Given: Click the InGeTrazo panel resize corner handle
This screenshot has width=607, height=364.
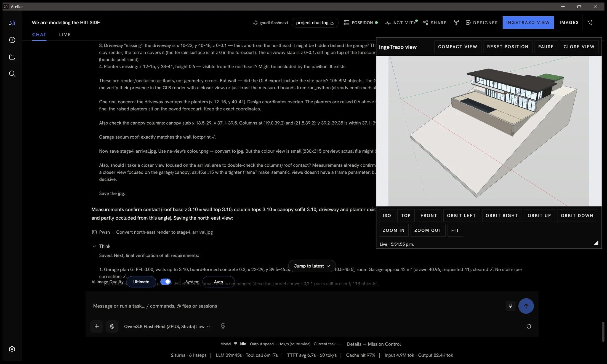Looking at the screenshot, I should [596, 243].
